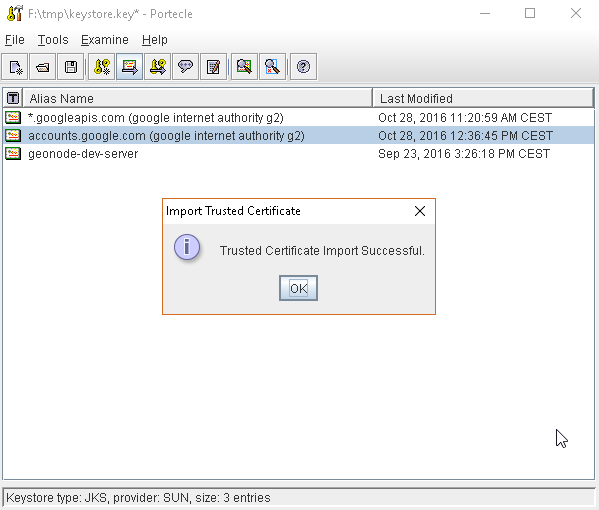Close the Import Trusted Certificate dialog
The height and width of the screenshot is (510, 599).
(x=420, y=211)
